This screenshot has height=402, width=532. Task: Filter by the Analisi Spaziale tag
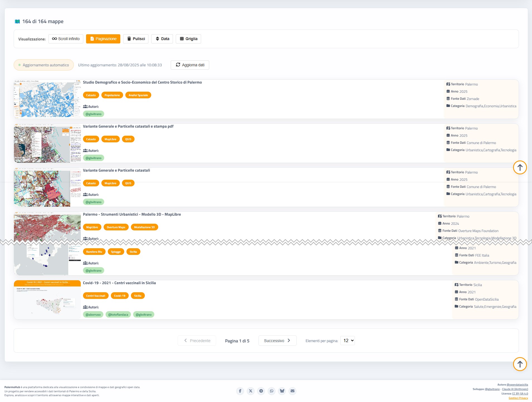[x=138, y=95]
